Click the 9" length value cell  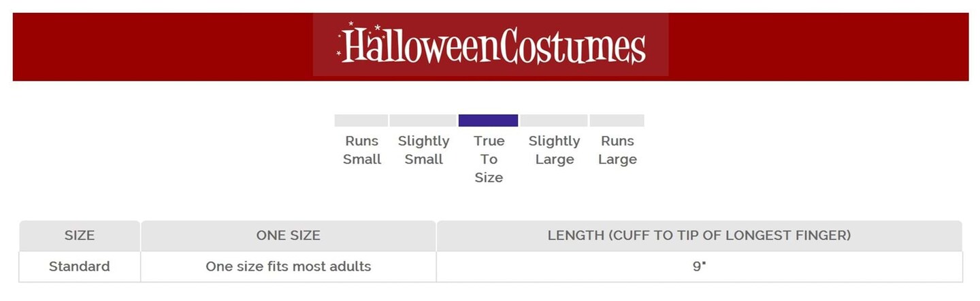click(x=699, y=266)
